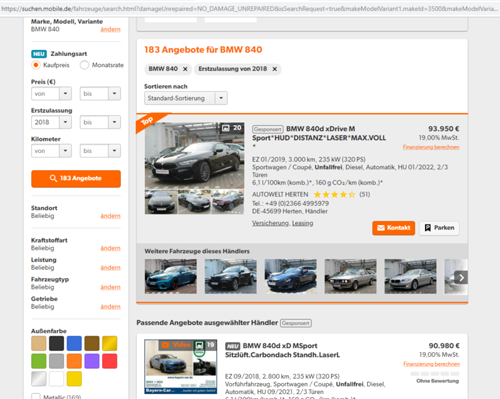
Task: Pick the red exterior color swatch
Action: pyautogui.click(x=110, y=361)
